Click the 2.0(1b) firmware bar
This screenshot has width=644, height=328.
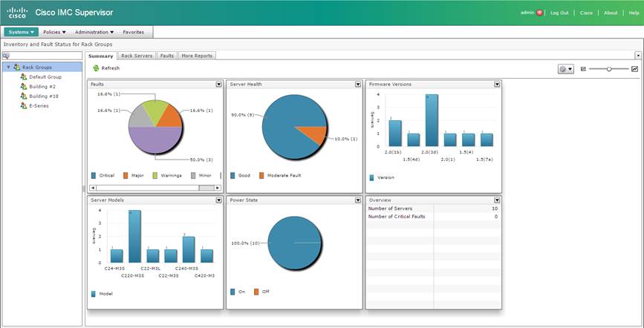tap(395, 134)
